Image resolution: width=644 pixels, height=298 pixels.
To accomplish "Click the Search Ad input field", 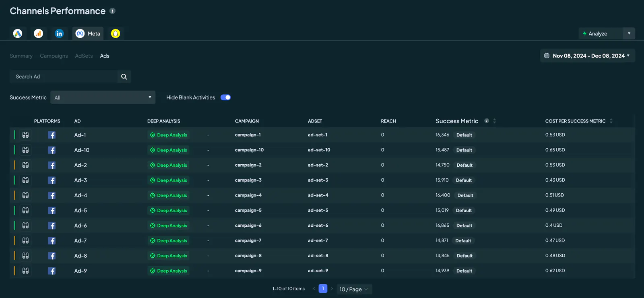I will (64, 77).
